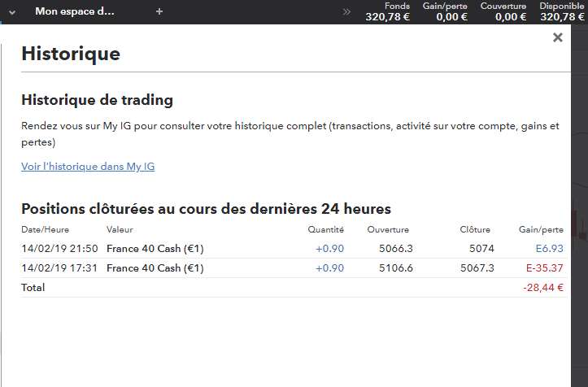Click the E-35.37 loss value
Image resolution: width=588 pixels, height=387 pixels.
tap(545, 268)
